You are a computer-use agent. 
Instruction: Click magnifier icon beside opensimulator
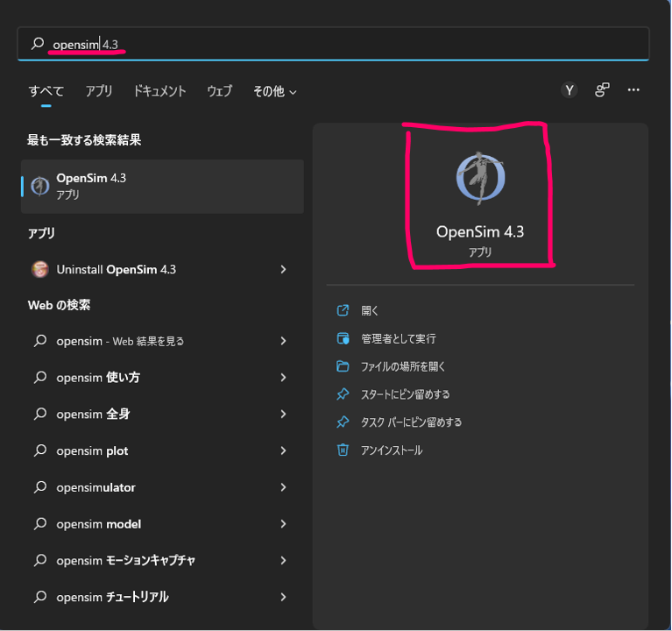tap(40, 487)
